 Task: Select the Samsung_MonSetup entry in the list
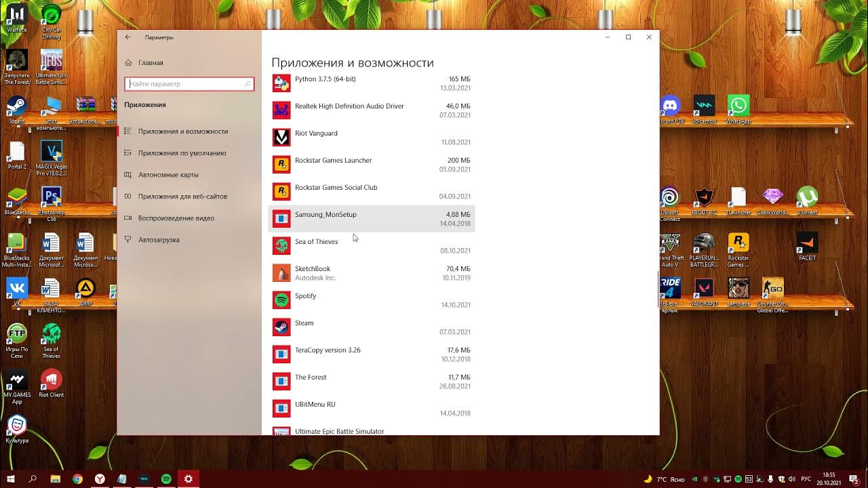pyautogui.click(x=372, y=218)
